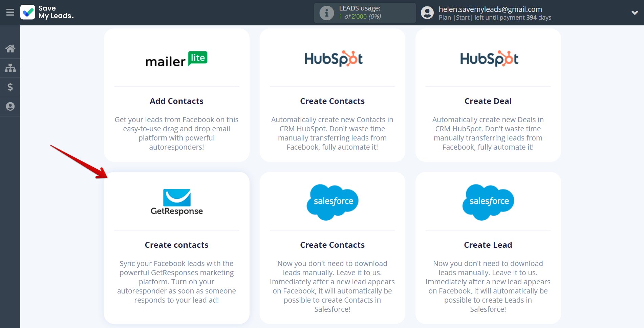Click 'possible to create Contacts in Salesforce' text

click(332, 305)
